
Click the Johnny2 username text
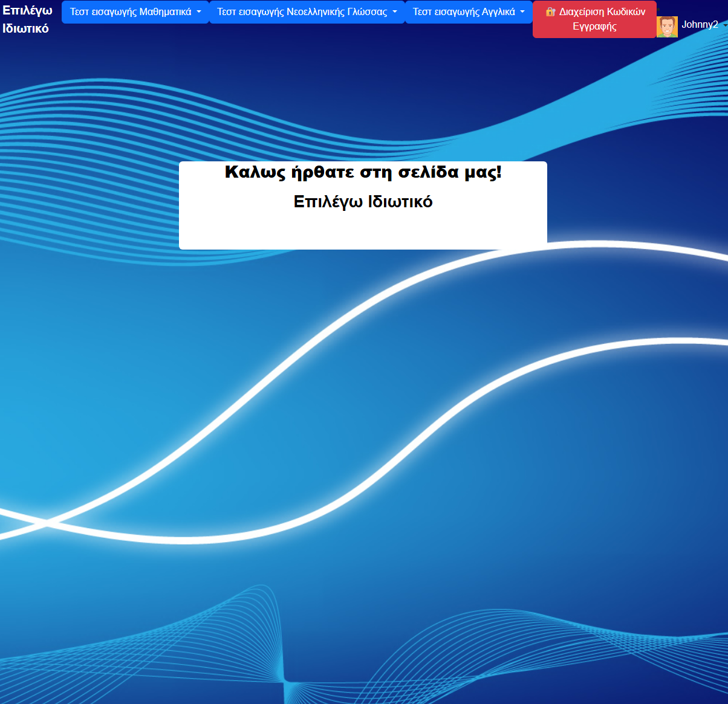click(700, 25)
